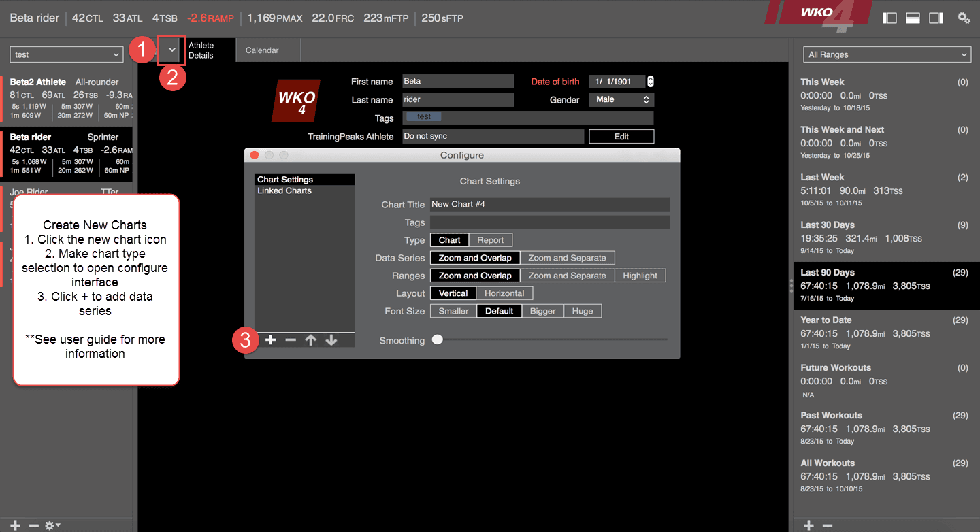980x532 pixels.
Task: Select the All Workouts range
Action: pyautogui.click(x=887, y=476)
